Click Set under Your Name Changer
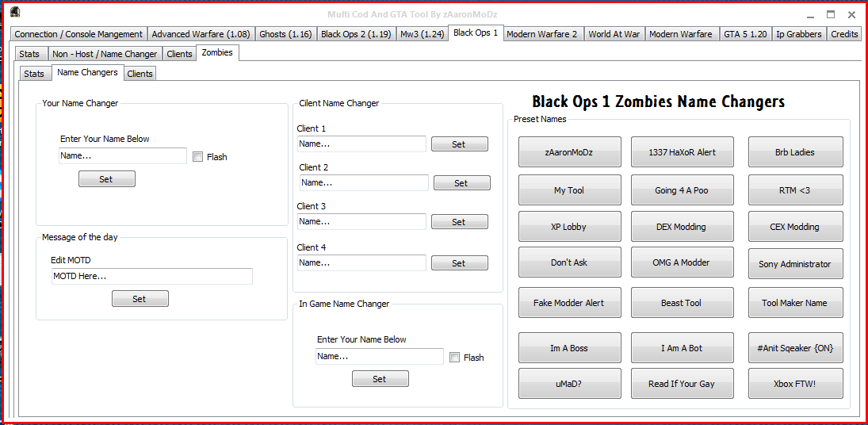Image resolution: width=868 pixels, height=425 pixels. [106, 178]
